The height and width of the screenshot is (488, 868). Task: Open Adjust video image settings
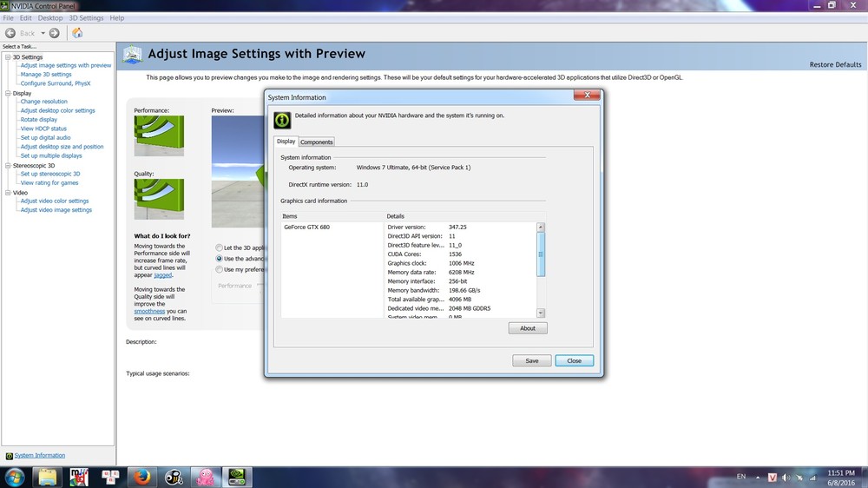[x=56, y=210]
